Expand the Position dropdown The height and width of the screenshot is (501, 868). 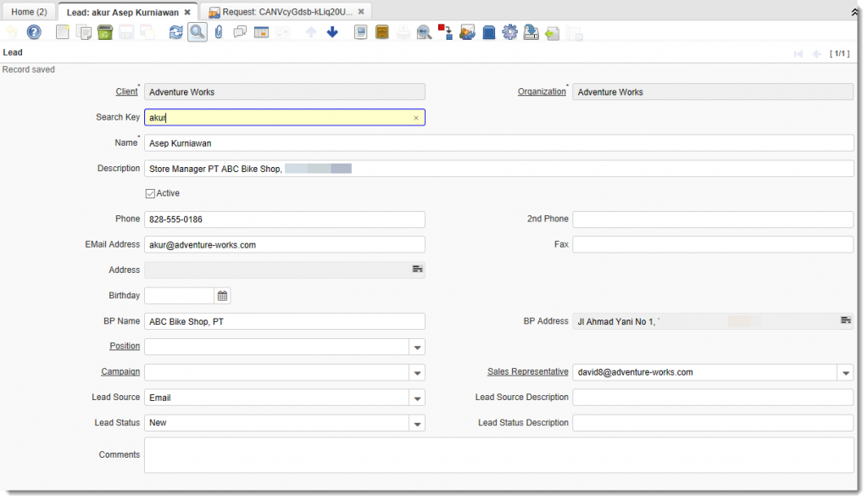pyautogui.click(x=416, y=347)
